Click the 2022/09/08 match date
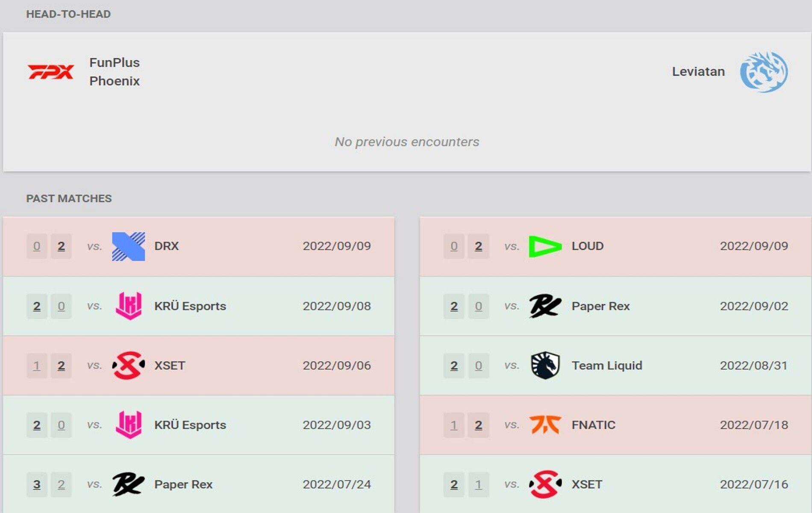The image size is (812, 513). [337, 306]
